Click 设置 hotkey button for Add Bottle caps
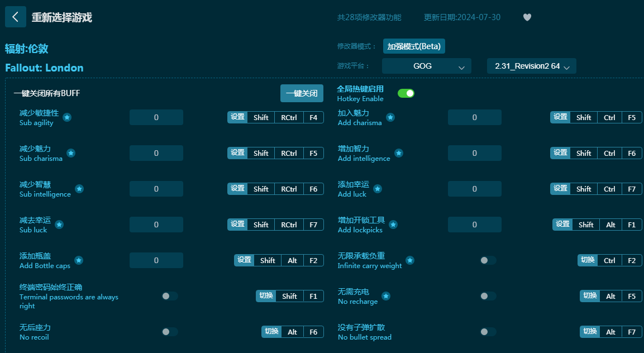This screenshot has width=644, height=353. [x=245, y=260]
